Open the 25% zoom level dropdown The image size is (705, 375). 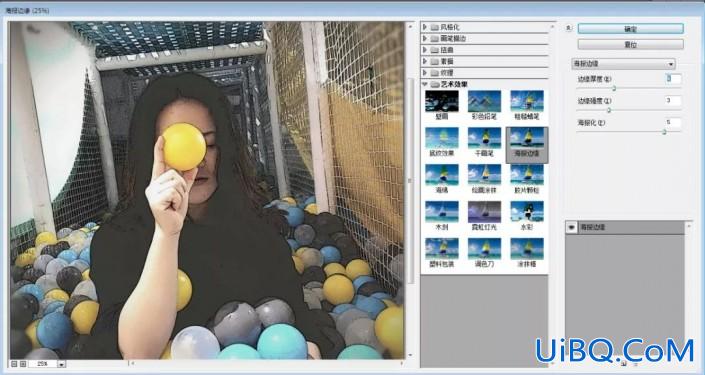point(62,363)
